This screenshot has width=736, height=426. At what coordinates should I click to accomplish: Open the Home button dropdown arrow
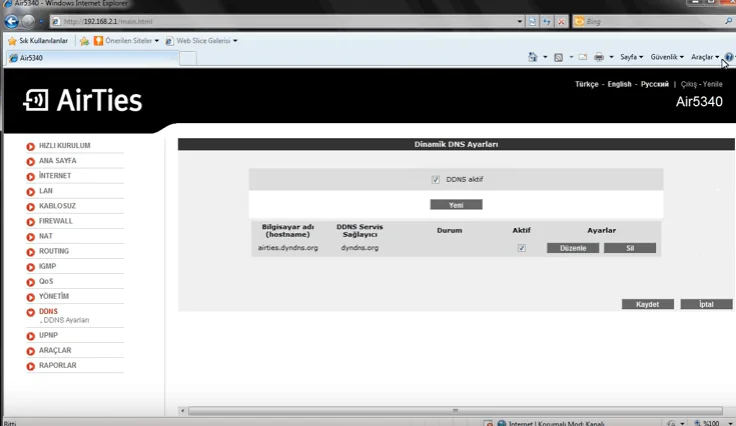(545, 57)
